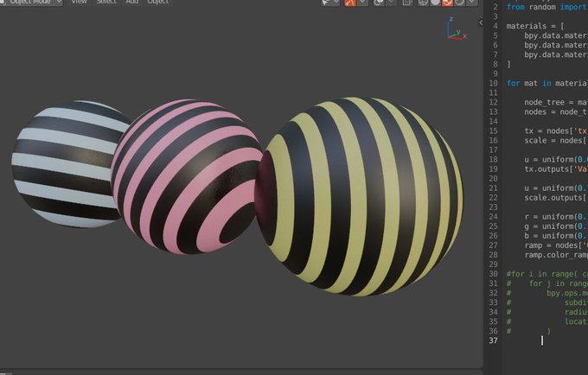Click the bpy.data line numbered 6
The height and width of the screenshot is (375, 588).
(x=556, y=45)
